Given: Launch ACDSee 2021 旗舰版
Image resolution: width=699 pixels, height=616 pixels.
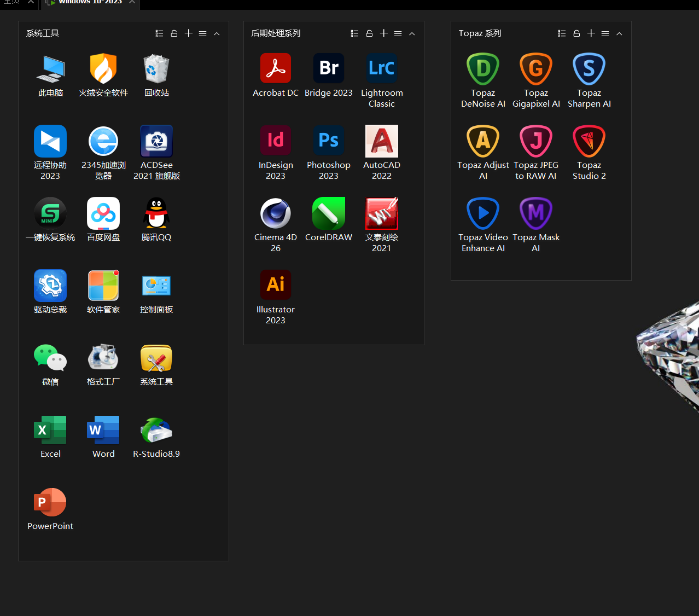Looking at the screenshot, I should tap(156, 141).
